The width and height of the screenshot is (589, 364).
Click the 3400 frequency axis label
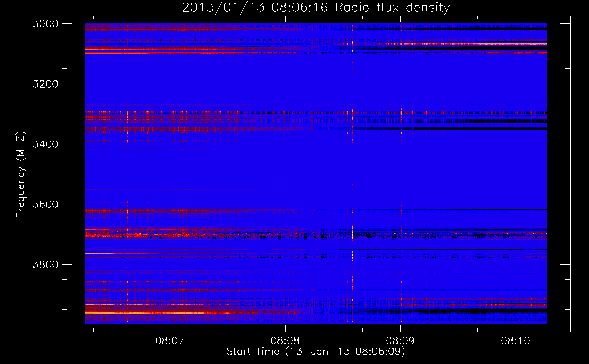click(x=46, y=144)
